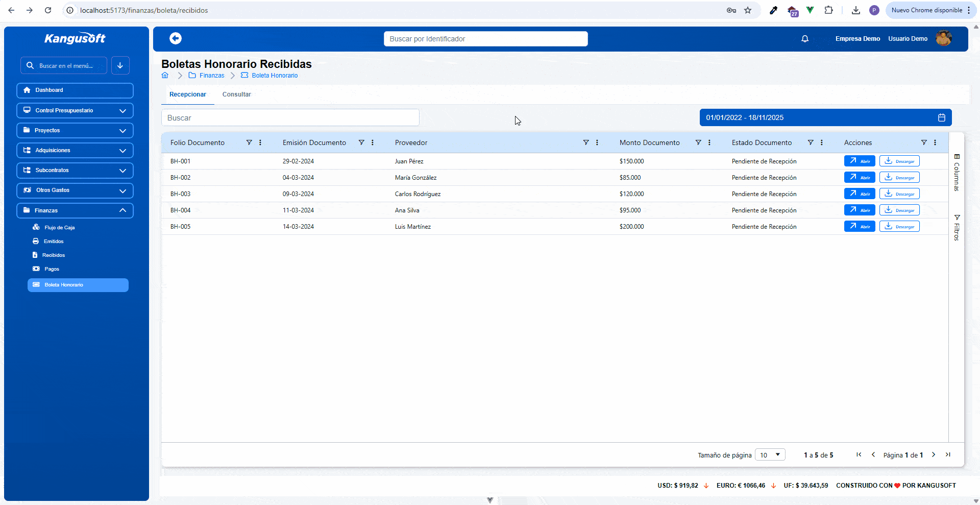The image size is (980, 505).
Task: Open page size dropdown showing 10
Action: point(770,455)
